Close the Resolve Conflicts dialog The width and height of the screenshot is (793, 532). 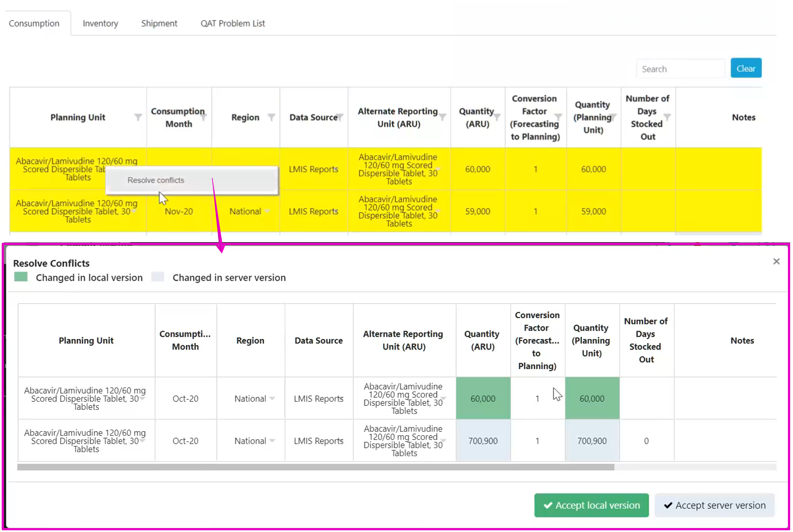777,261
